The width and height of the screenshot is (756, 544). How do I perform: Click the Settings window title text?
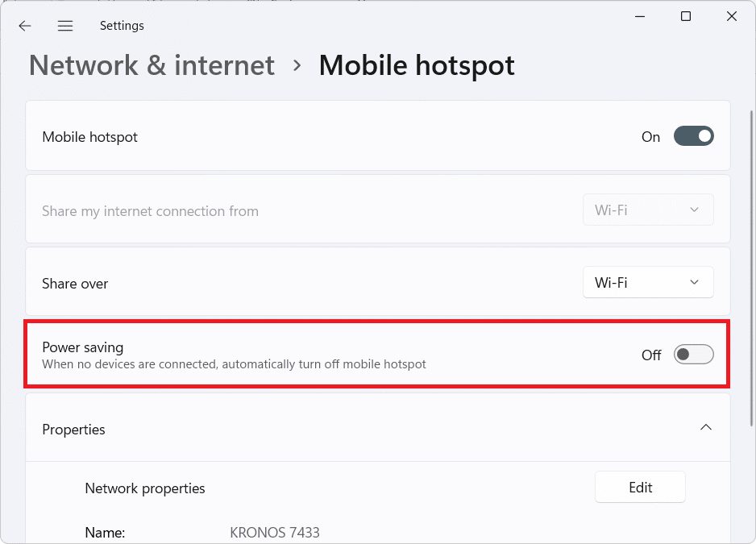pyautogui.click(x=122, y=26)
